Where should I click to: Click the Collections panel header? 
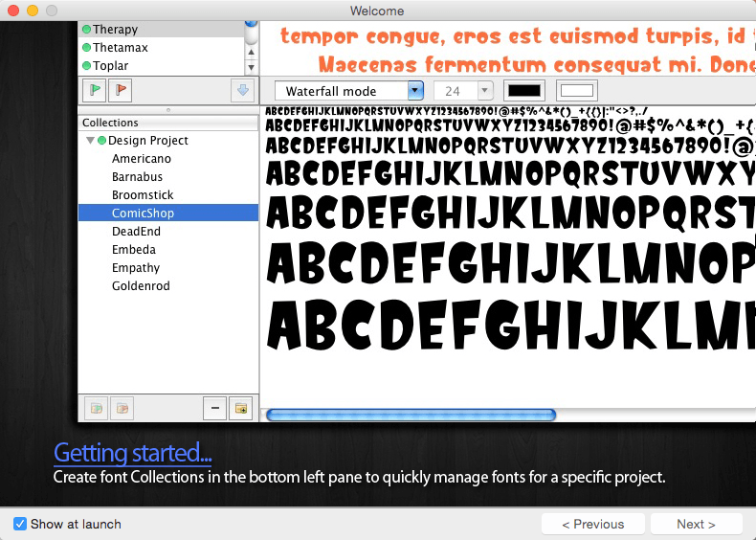(x=168, y=123)
